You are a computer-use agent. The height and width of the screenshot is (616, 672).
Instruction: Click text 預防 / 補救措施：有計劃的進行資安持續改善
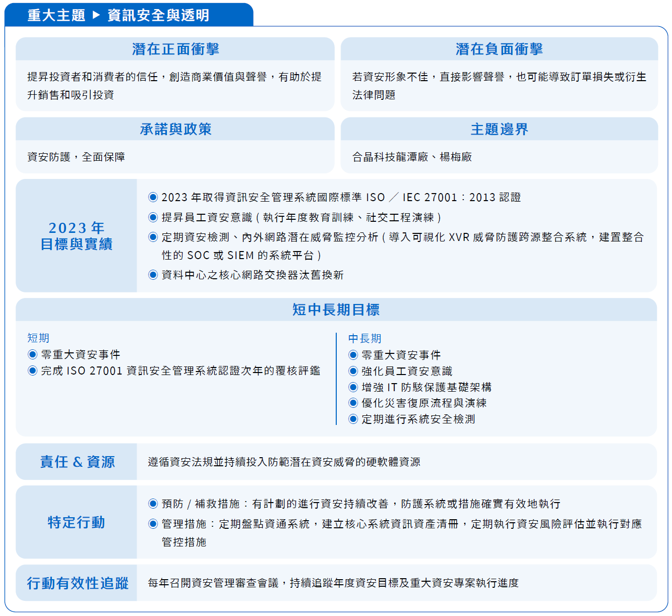click(x=275, y=504)
